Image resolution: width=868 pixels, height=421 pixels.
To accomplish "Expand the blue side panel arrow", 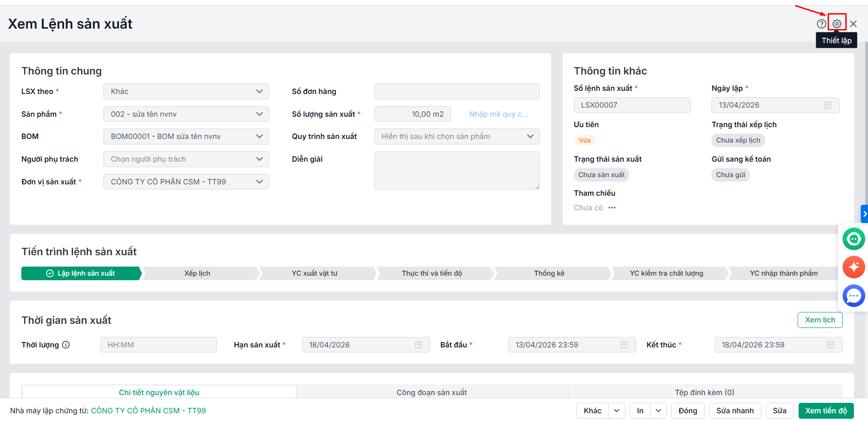I will (864, 214).
